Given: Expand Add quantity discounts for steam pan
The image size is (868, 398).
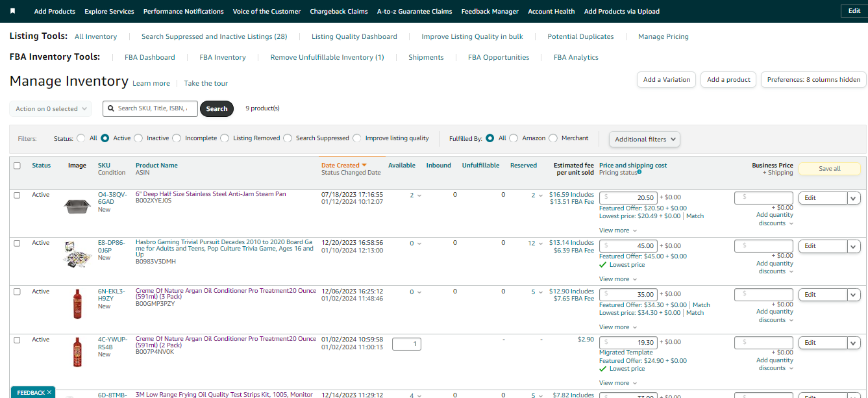Looking at the screenshot, I should [775, 219].
